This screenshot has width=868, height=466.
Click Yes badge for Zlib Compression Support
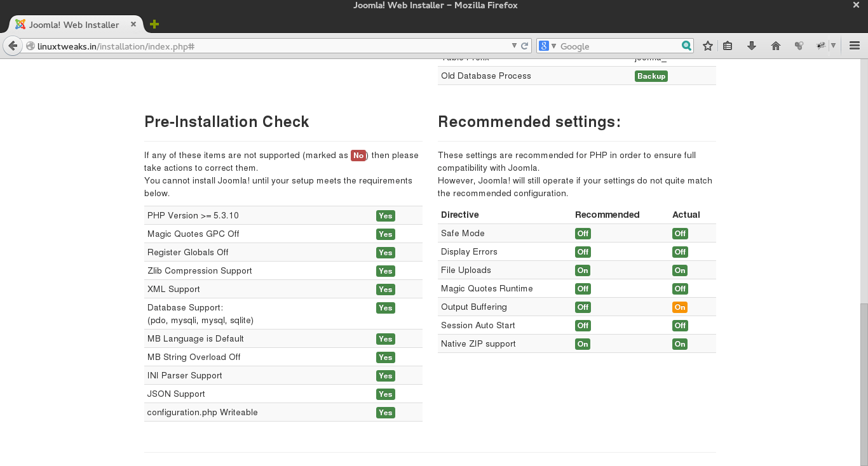[385, 271]
